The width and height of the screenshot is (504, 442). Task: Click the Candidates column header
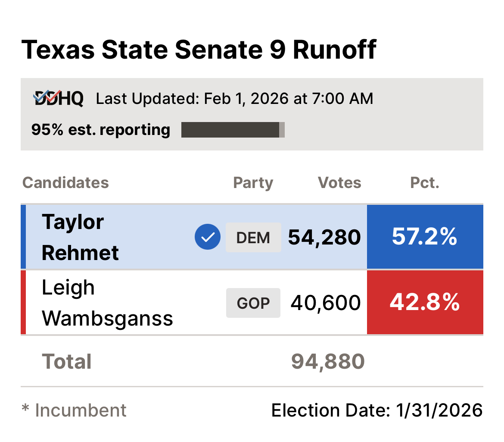tap(65, 183)
